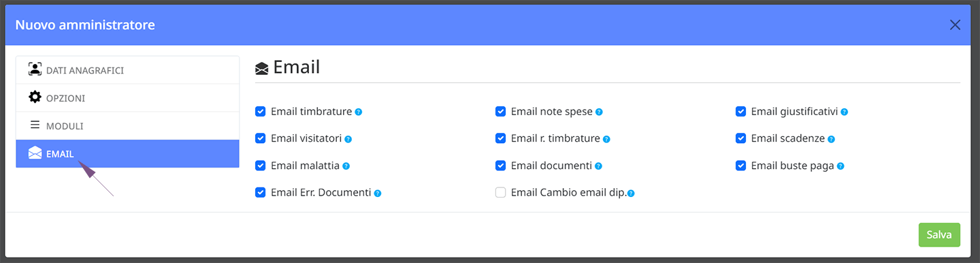Screen dimensions: 980x263
Task: Toggle Email scadenze checkbox
Action: [x=741, y=138]
